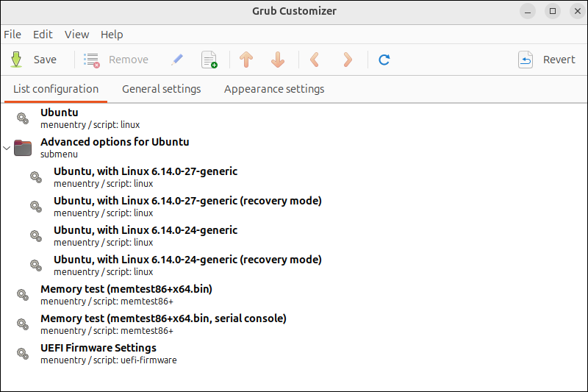Viewport: 588px width, 392px height.
Task: Switch to Appearance settings tab
Action: click(274, 89)
